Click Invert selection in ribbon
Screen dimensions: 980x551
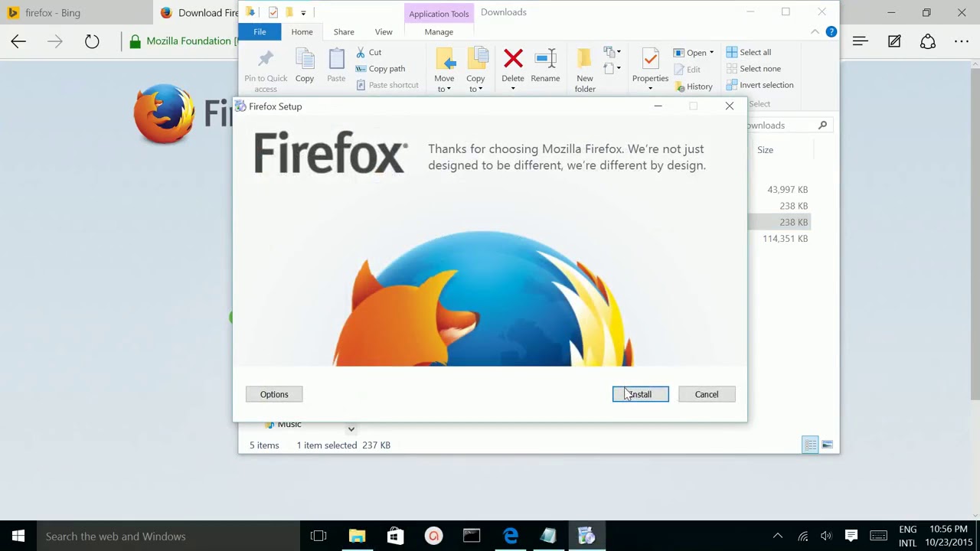pos(759,85)
